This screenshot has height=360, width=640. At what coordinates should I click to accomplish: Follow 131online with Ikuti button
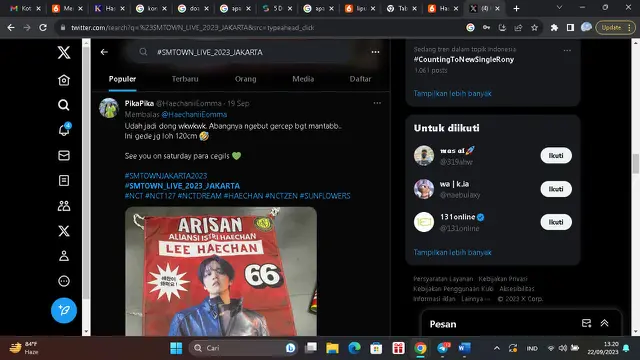pos(556,222)
